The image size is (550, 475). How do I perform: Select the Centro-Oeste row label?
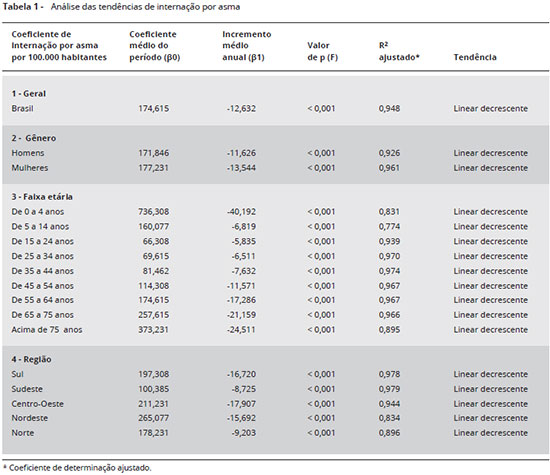[38, 404]
